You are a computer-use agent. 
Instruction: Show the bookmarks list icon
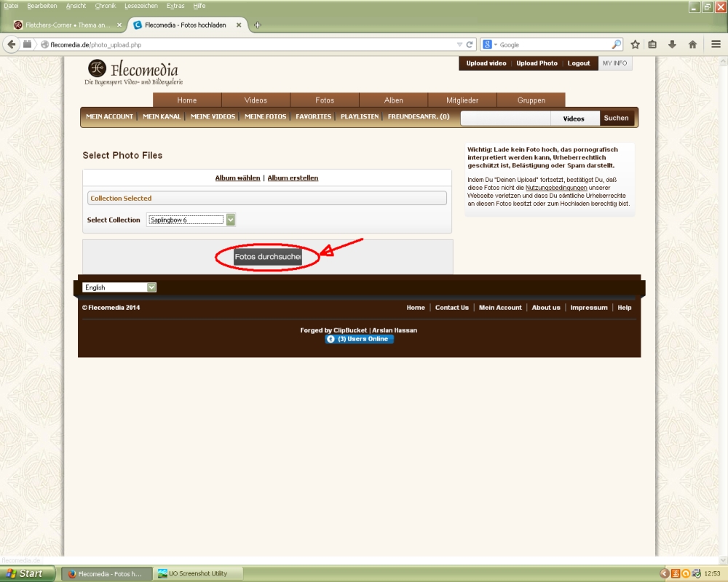(652, 44)
